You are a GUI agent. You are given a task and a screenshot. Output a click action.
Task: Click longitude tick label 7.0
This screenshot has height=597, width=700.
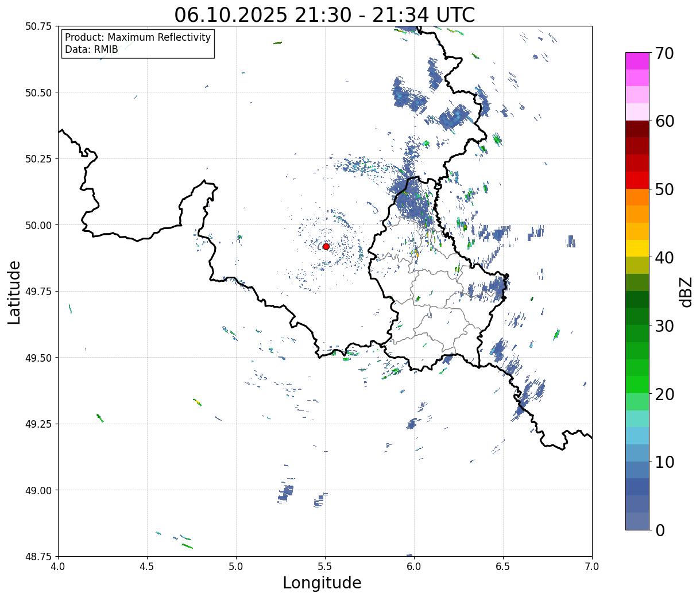click(592, 566)
